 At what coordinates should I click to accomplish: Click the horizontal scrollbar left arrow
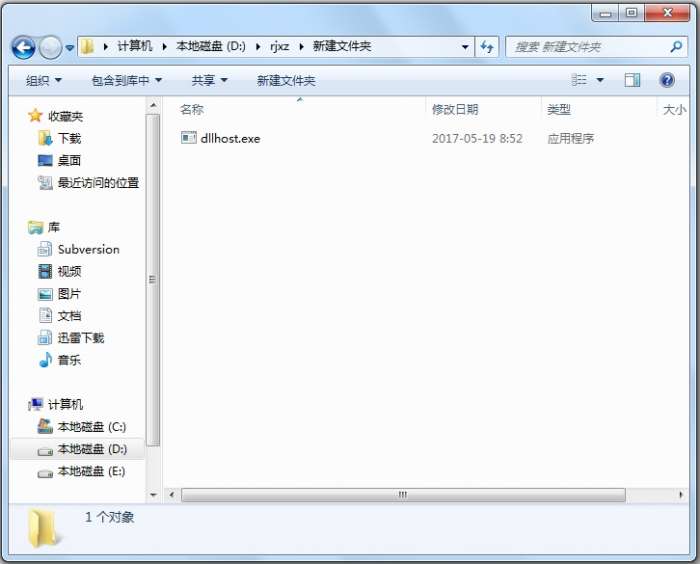point(171,495)
